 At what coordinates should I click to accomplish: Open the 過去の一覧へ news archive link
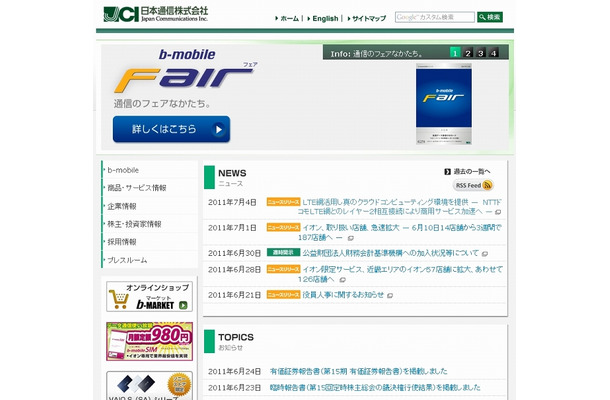[472, 172]
